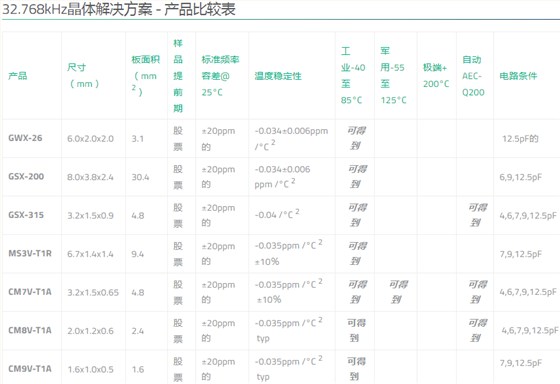Click the GWX-26 product name

coord(25,138)
